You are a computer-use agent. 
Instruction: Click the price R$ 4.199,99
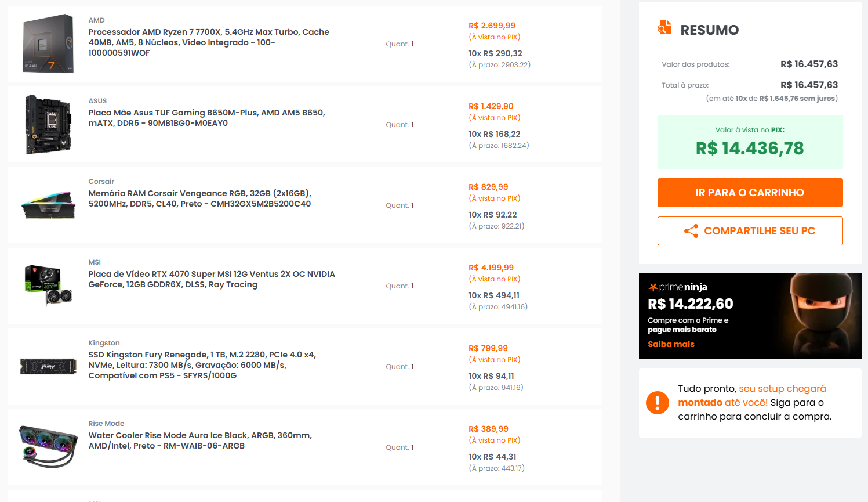point(491,268)
